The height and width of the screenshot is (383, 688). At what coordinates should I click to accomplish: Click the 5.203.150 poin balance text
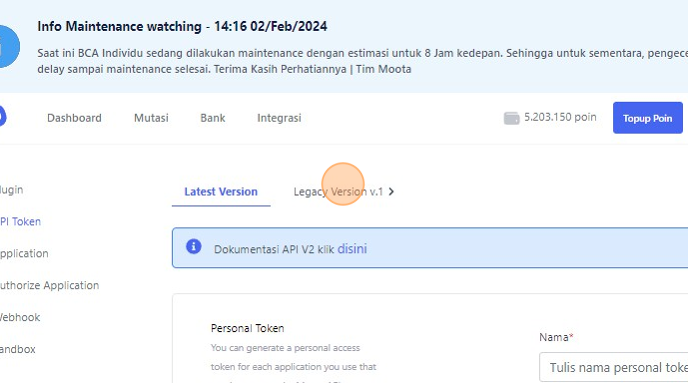tap(560, 117)
